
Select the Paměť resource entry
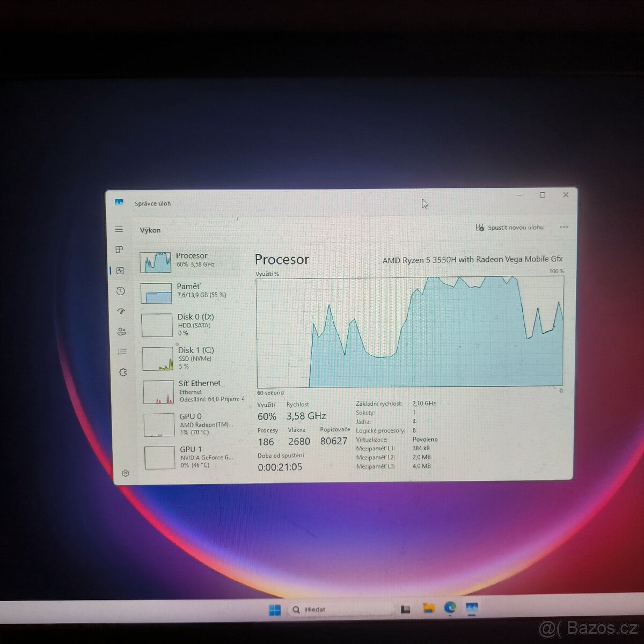click(191, 292)
